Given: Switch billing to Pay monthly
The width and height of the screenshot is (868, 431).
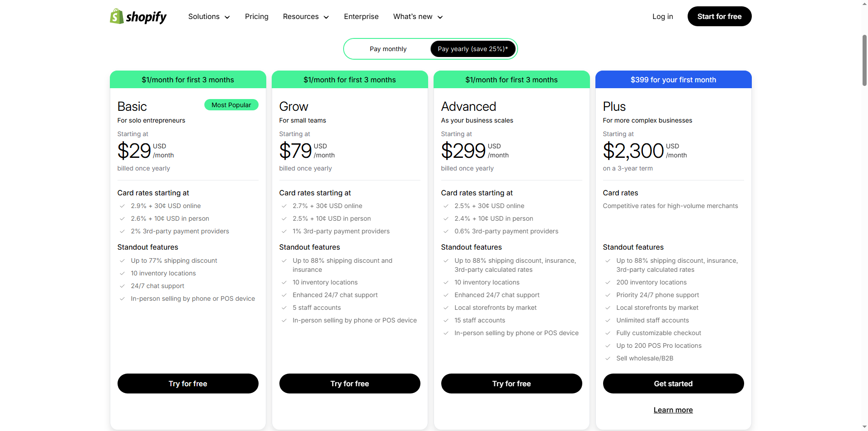Looking at the screenshot, I should pyautogui.click(x=388, y=49).
